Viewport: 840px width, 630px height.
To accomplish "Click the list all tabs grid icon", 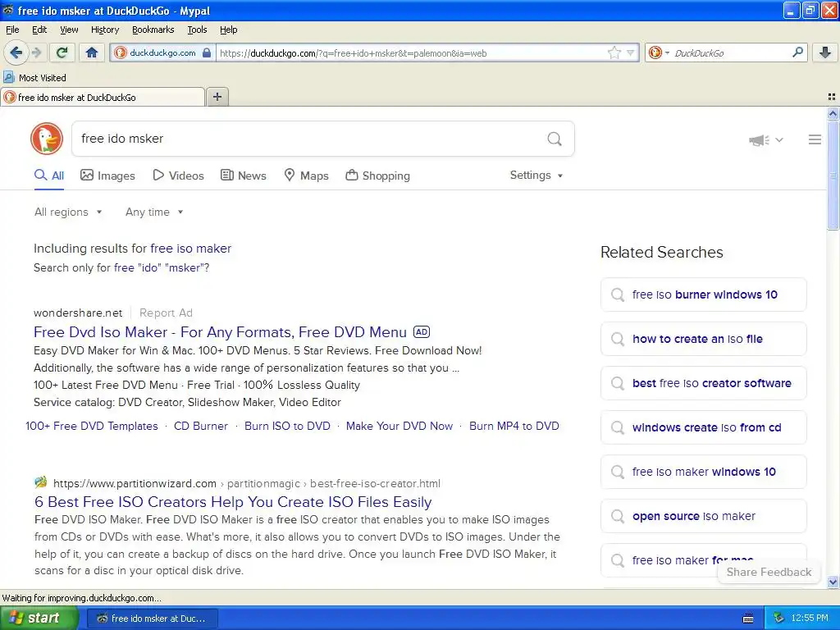I will click(832, 97).
